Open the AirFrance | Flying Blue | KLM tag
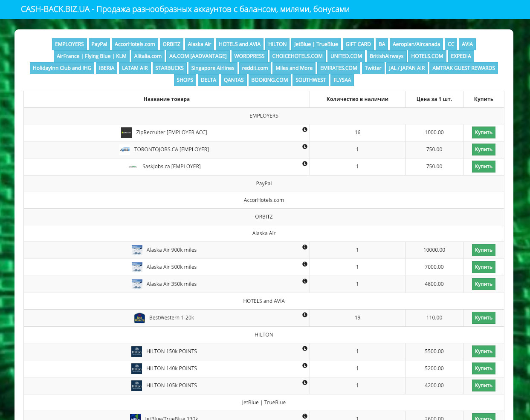Screen dimensions: 530x420 pyautogui.click(x=92, y=56)
